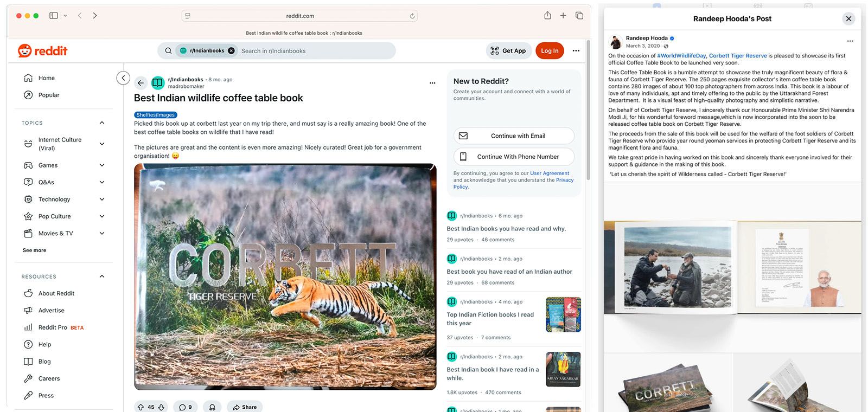868x412 pixels.
Task: Expand the Q&As topic
Action: 102,182
